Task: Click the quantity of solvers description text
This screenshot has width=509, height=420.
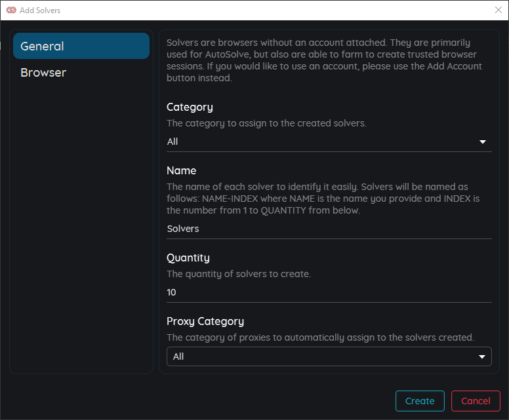Action: [x=239, y=274]
